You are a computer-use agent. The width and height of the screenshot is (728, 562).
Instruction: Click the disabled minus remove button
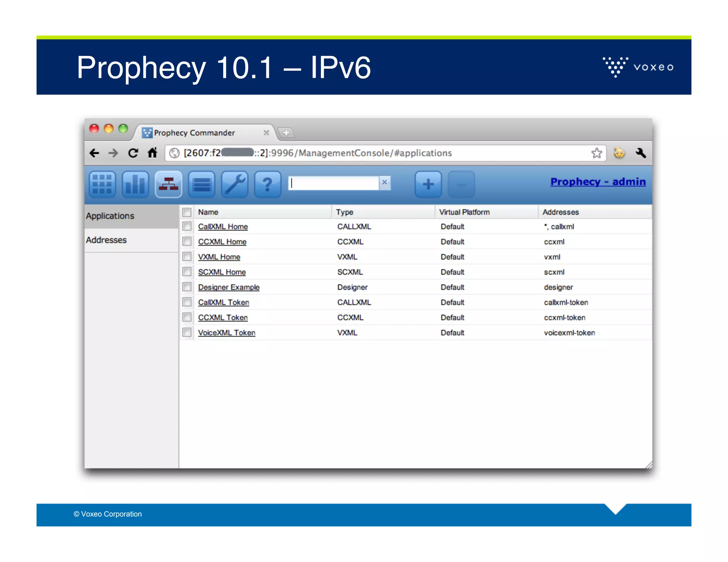click(x=461, y=184)
